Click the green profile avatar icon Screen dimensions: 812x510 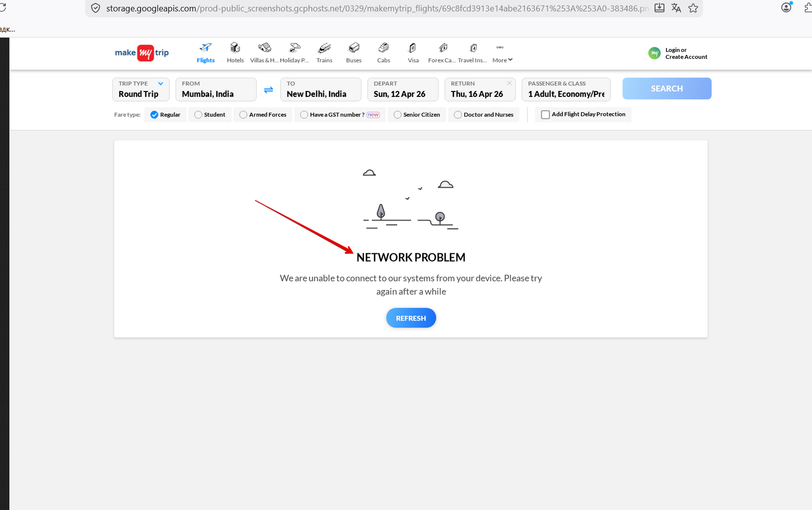[655, 53]
